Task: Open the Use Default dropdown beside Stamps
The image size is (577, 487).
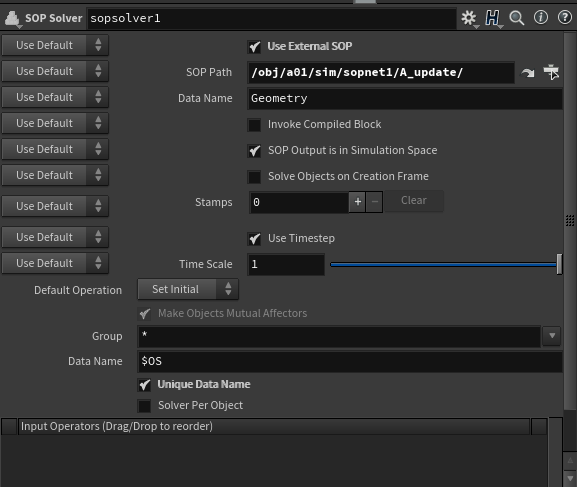Action: (x=55, y=206)
